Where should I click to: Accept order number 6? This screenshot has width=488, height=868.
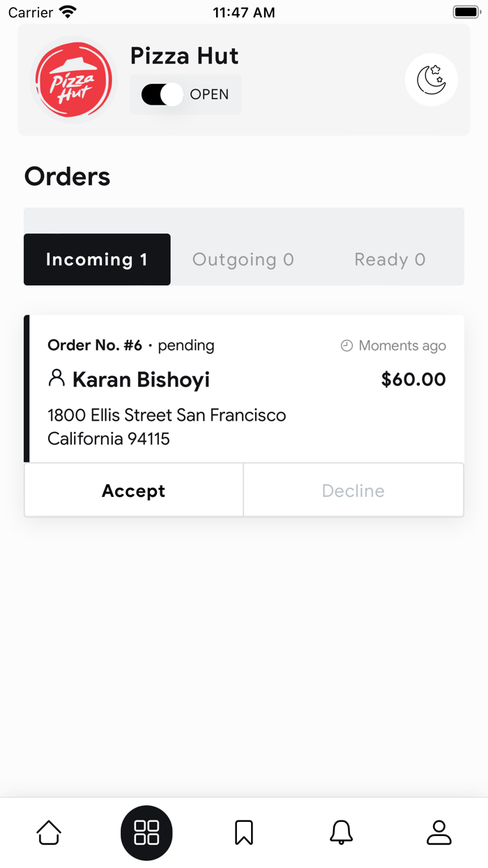tap(134, 491)
